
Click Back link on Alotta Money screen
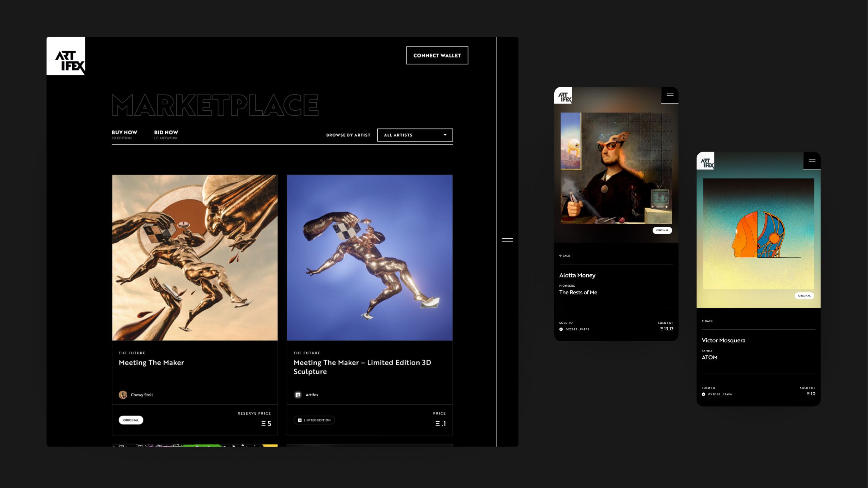(564, 256)
